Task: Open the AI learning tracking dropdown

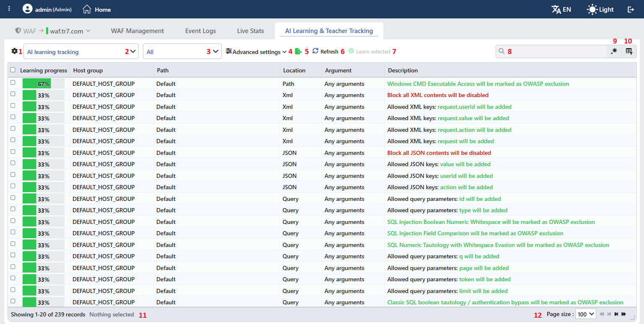Action: coord(81,52)
